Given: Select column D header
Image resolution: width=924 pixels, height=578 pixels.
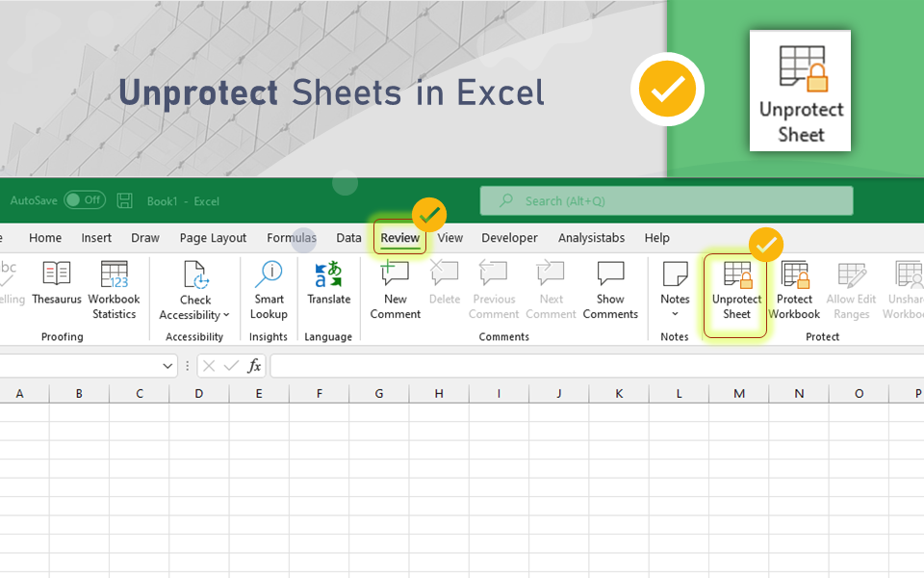Looking at the screenshot, I should [x=199, y=393].
